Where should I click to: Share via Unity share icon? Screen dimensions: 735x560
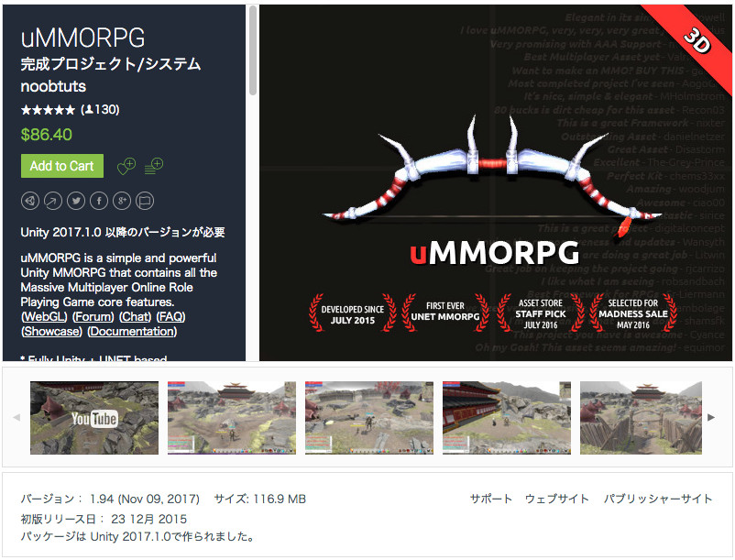(30, 201)
